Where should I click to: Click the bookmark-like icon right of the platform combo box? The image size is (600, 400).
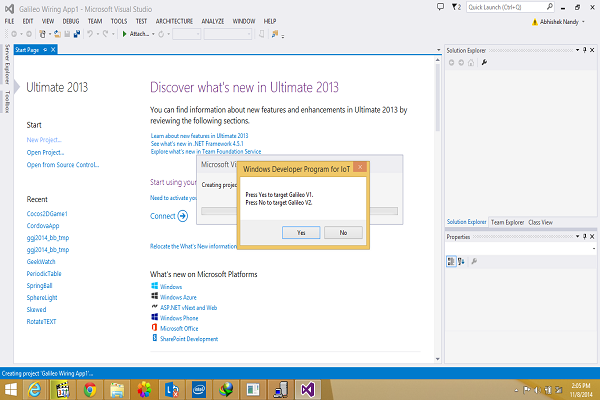click(x=261, y=34)
